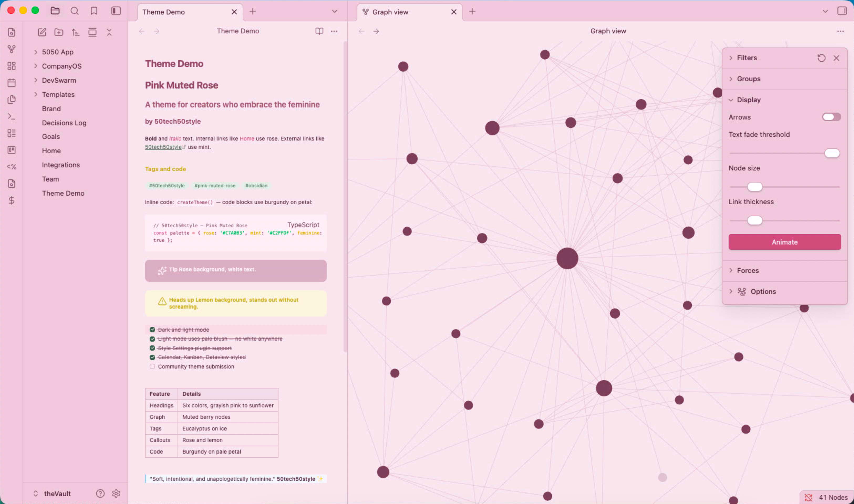Viewport: 854px width, 504px height.
Task: Navigate forward in Graph view pane
Action: (376, 31)
